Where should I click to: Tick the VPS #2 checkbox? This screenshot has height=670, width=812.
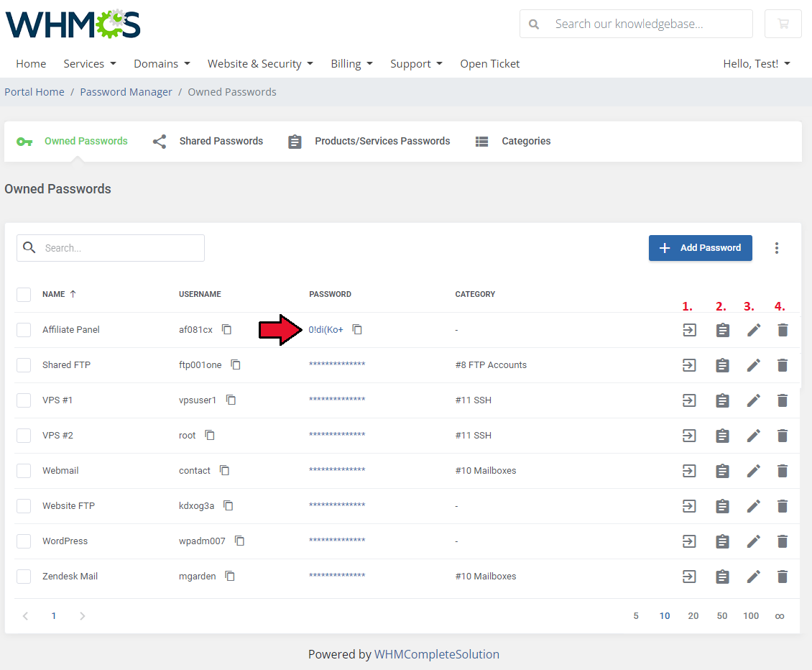coord(24,435)
